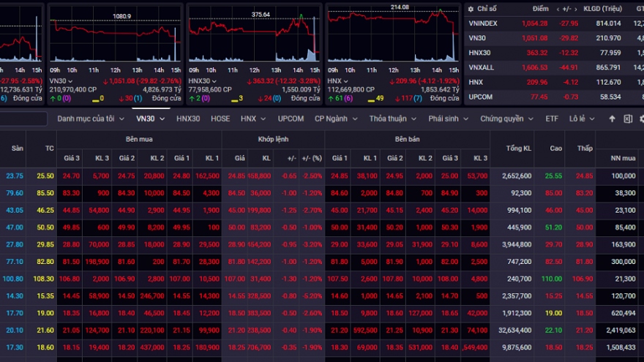Switch to the ETF tab

552,118
